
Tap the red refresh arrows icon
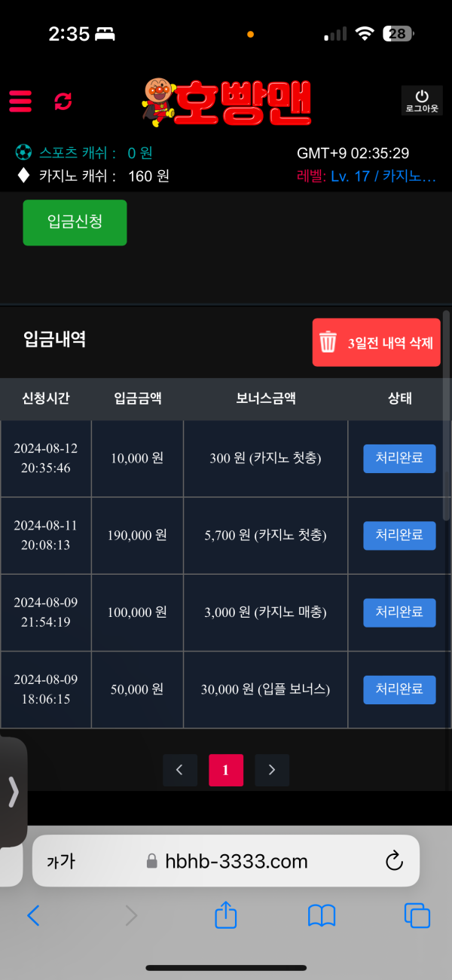(x=63, y=101)
